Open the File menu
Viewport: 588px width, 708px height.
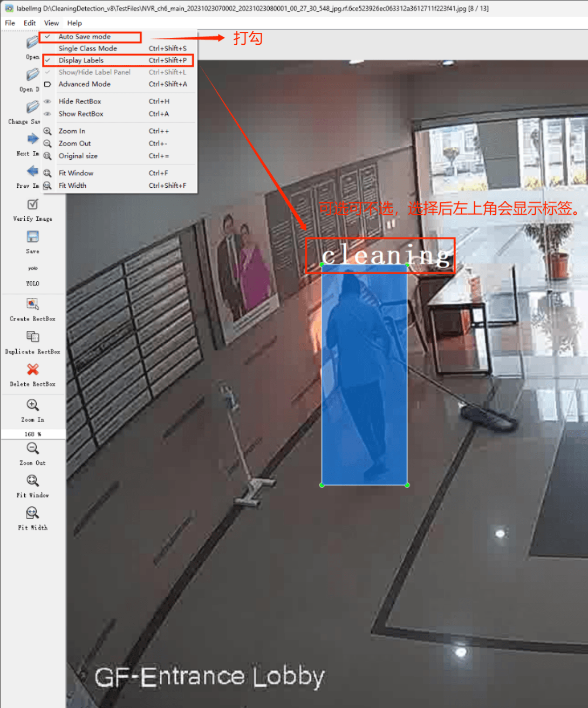pos(10,23)
